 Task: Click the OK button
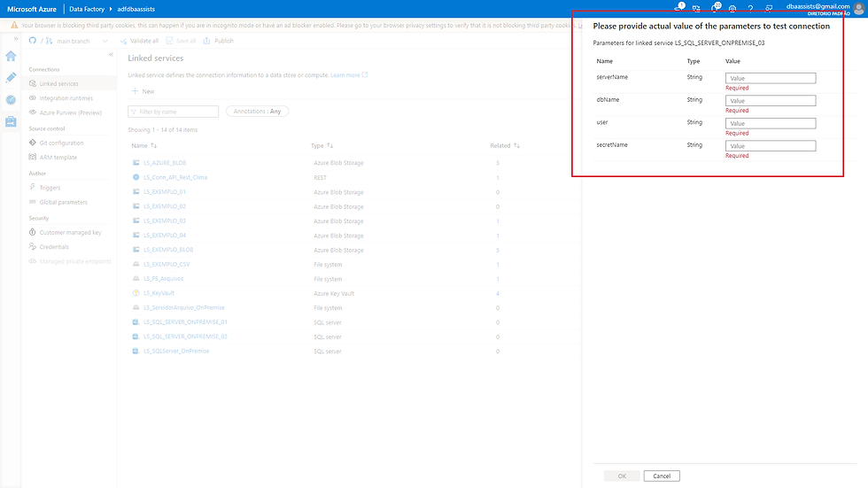622,476
